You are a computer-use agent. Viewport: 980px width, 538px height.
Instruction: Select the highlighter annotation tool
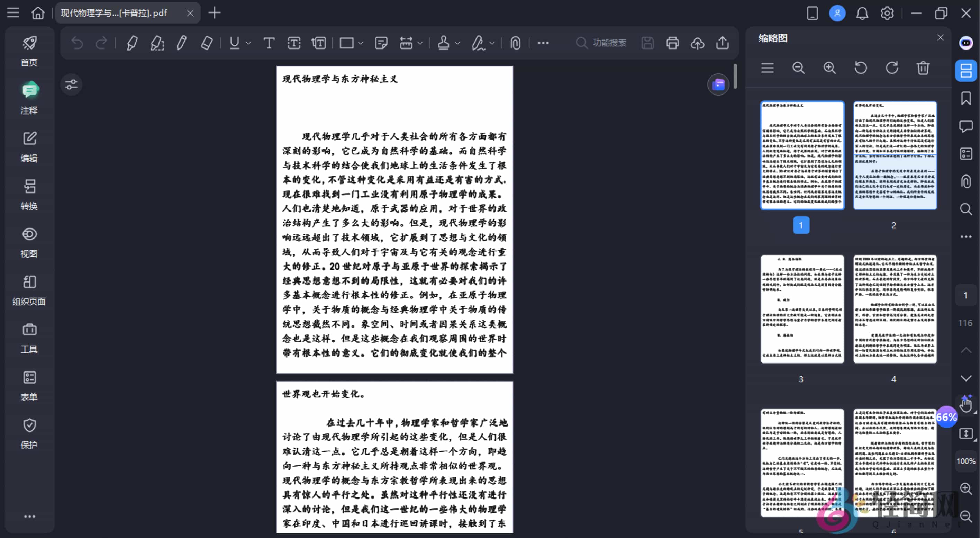pos(131,43)
